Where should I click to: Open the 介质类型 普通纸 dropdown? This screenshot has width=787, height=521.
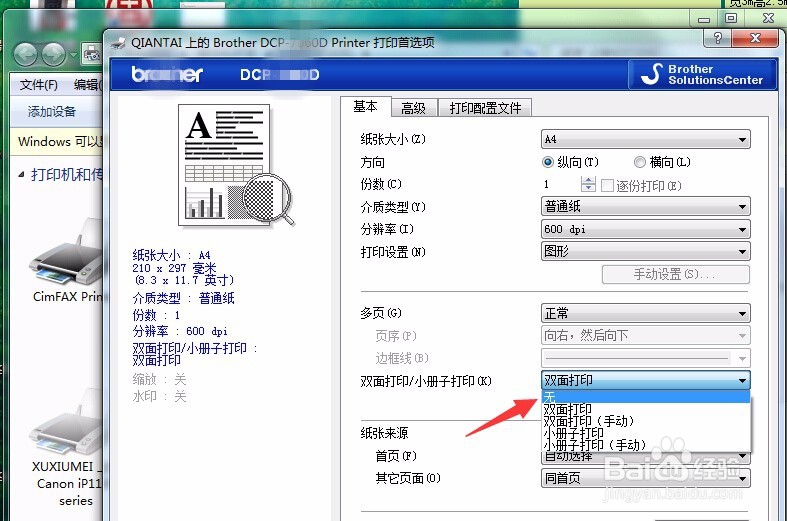[x=645, y=206]
